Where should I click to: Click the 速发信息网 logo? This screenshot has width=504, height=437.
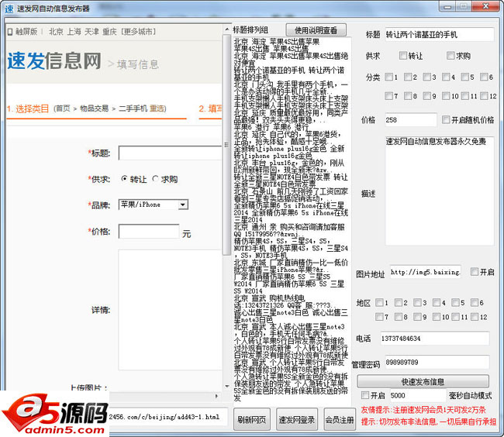(x=54, y=61)
